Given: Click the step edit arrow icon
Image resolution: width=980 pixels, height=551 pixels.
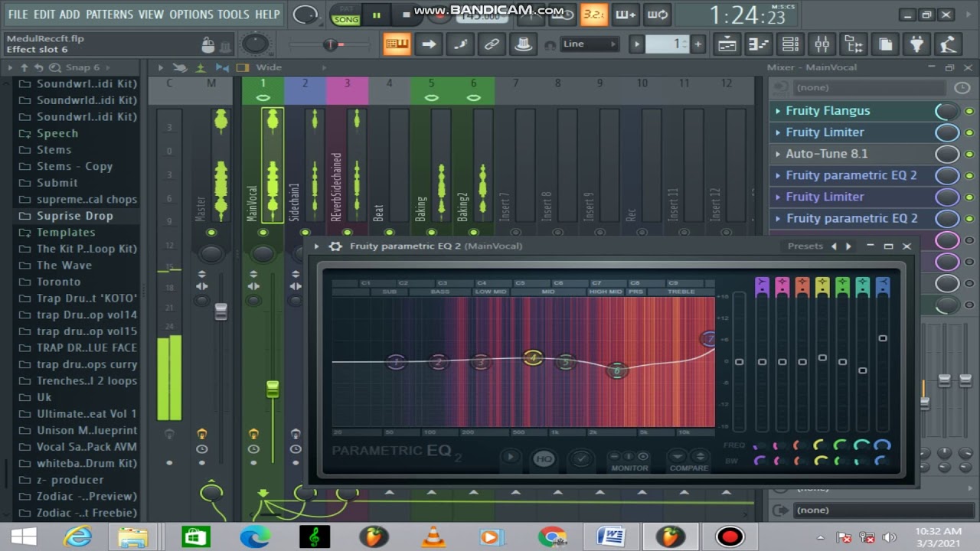Looking at the screenshot, I should coord(429,44).
